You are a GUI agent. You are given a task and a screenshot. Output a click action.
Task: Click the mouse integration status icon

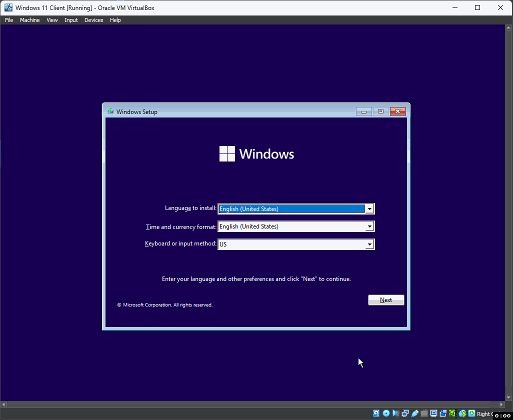[x=461, y=413]
